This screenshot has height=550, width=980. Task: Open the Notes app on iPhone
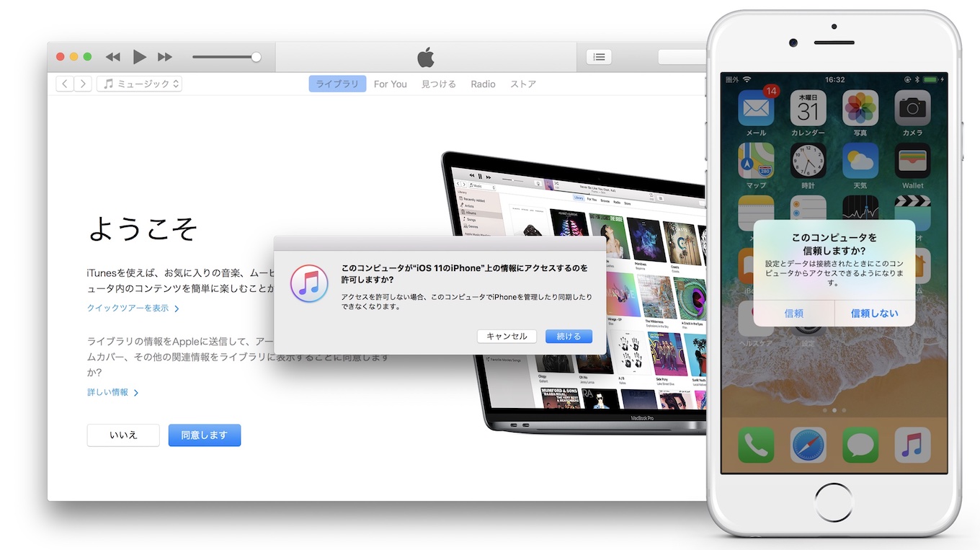point(756,208)
